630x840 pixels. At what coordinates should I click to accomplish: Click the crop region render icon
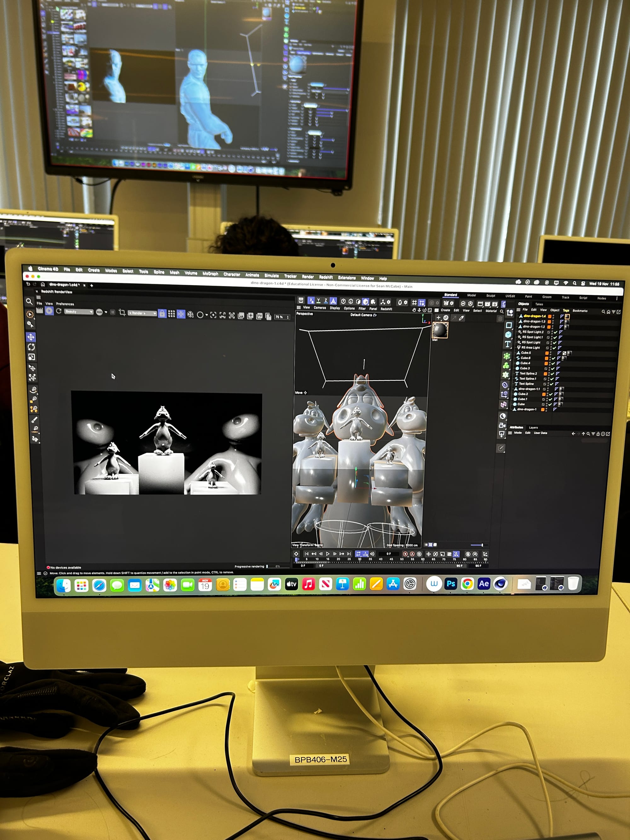click(x=122, y=312)
